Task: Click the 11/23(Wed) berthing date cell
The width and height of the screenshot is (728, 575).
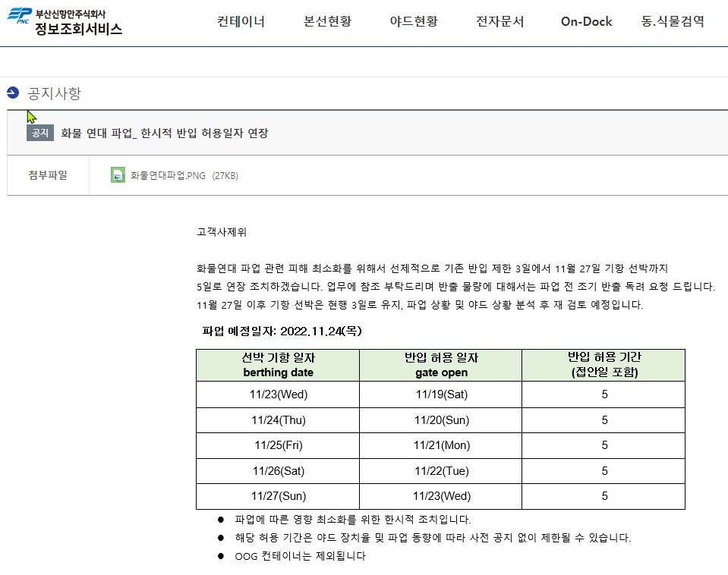Action: click(x=278, y=394)
